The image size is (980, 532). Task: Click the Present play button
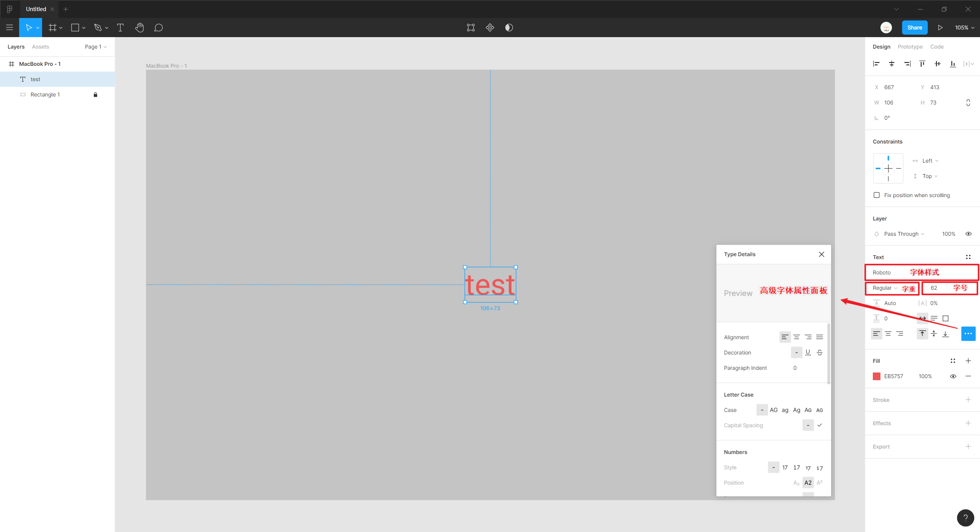[x=940, y=28]
